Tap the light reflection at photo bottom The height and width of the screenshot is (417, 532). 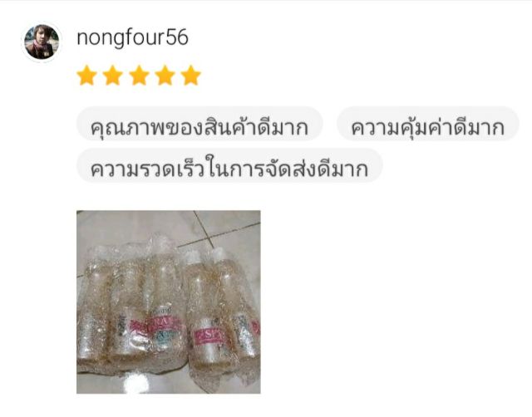pyautogui.click(x=135, y=383)
